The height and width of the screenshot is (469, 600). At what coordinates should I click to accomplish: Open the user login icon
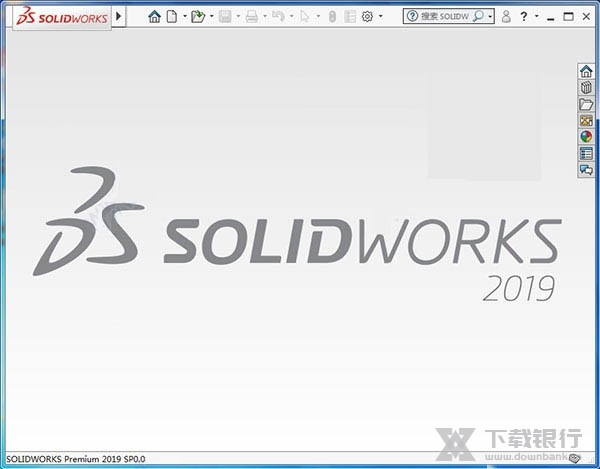click(506, 16)
